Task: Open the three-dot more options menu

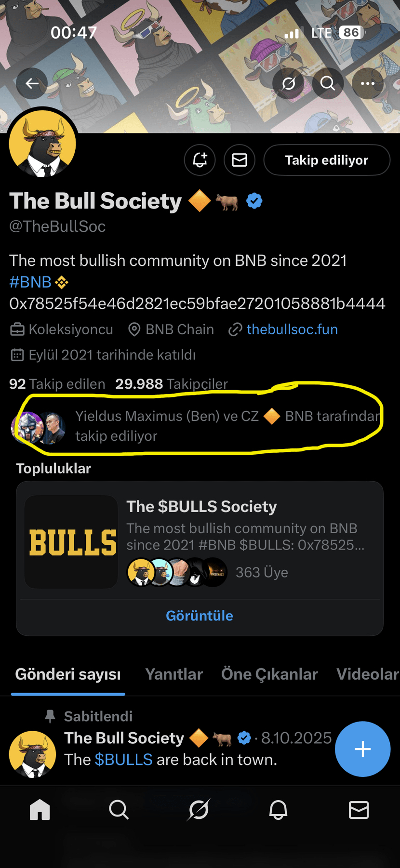Action: [367, 84]
